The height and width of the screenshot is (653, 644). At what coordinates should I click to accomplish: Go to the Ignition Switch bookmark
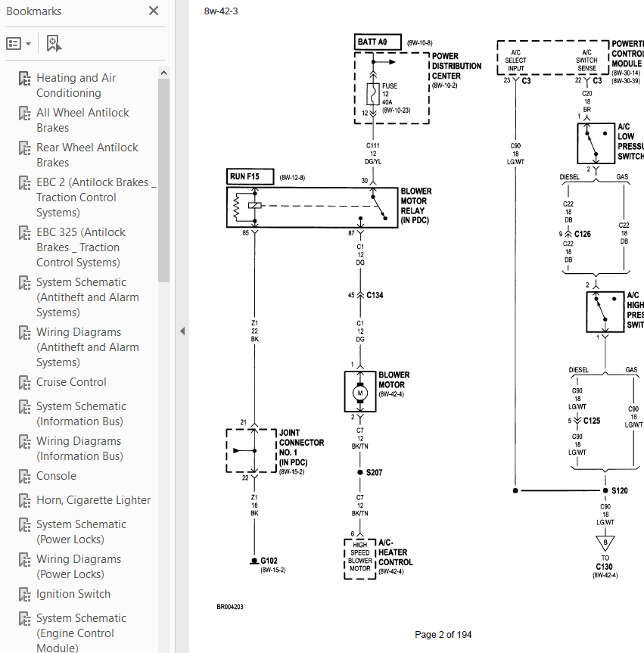pos(73,594)
